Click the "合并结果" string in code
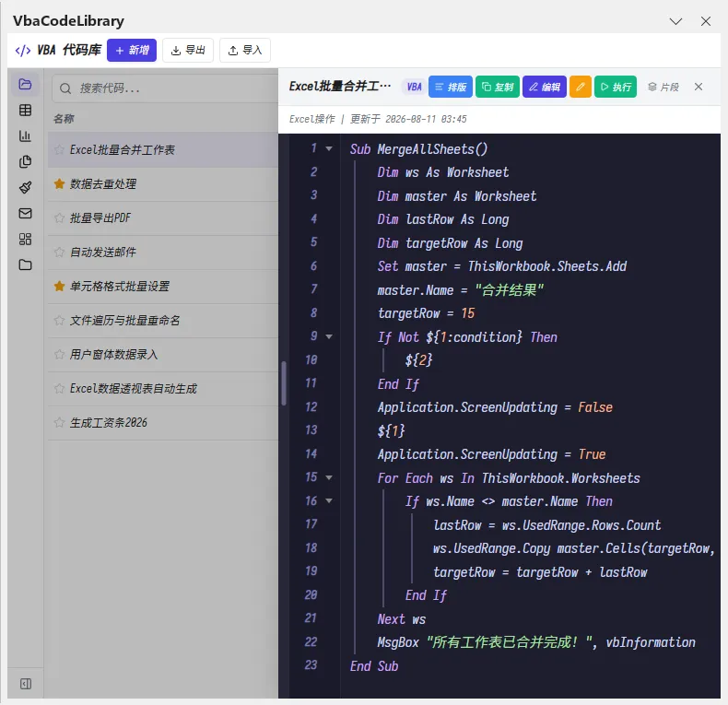 509,290
